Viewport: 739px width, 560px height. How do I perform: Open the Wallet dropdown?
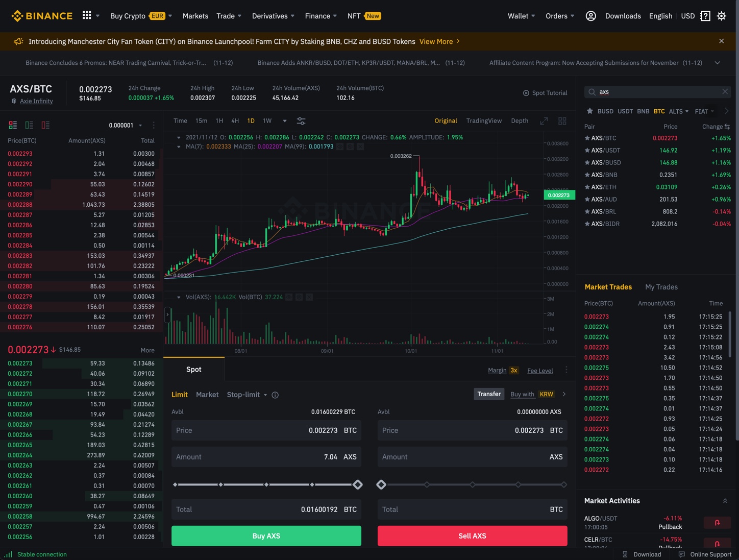click(521, 16)
